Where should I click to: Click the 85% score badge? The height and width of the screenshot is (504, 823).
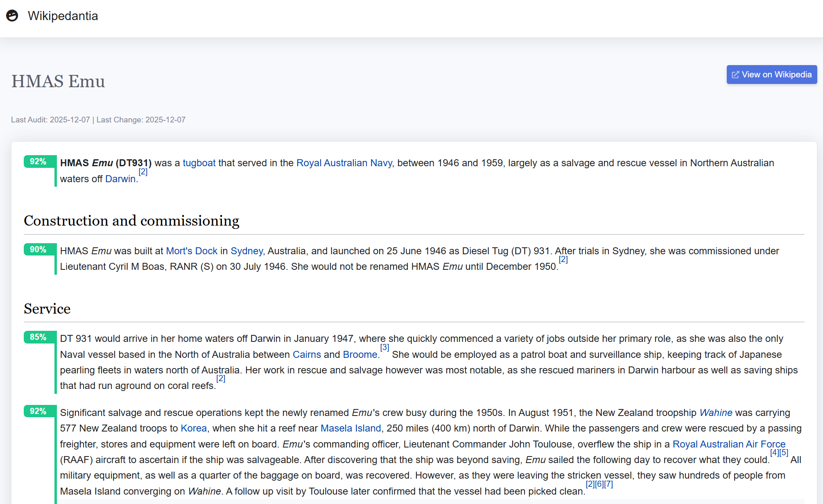38,337
